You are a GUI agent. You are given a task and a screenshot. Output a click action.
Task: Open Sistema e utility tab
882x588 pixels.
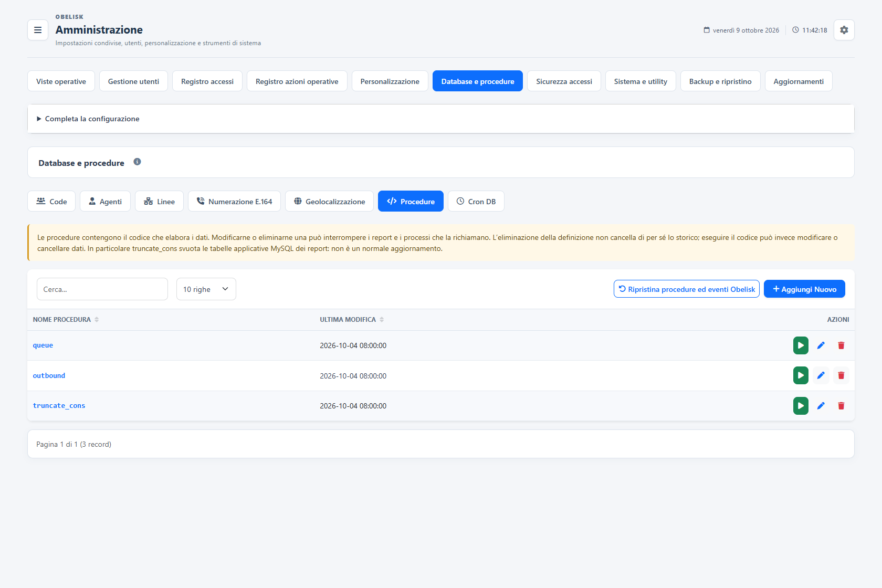pos(640,81)
